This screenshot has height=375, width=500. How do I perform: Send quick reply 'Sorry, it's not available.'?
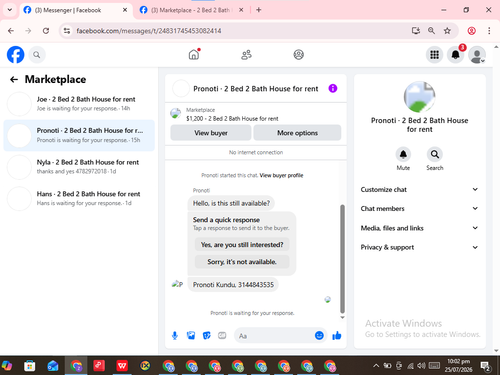tap(242, 262)
